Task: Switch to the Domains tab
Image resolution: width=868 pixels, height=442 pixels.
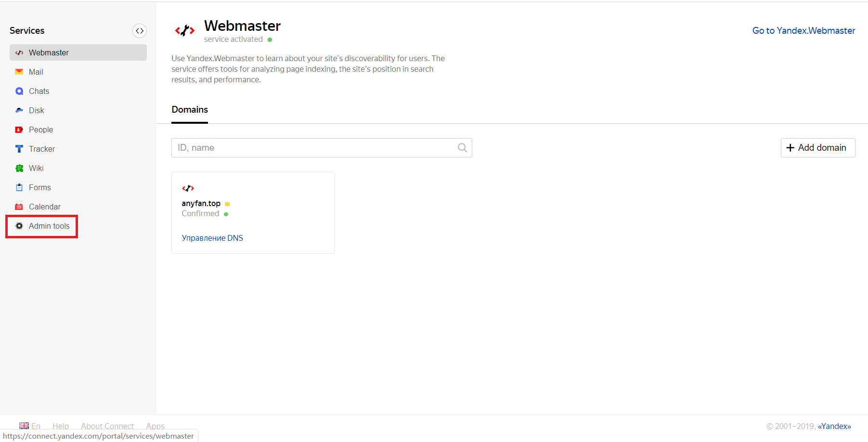Action: point(190,110)
